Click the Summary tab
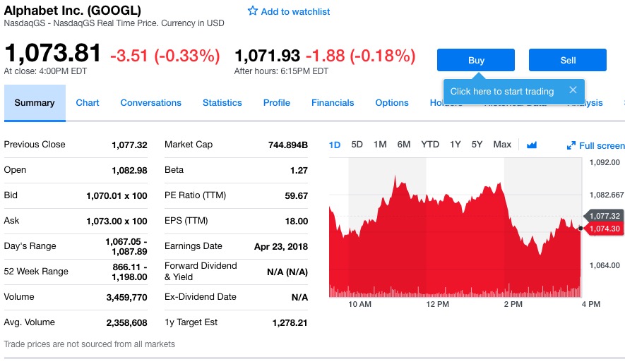625x364 pixels. coord(35,103)
